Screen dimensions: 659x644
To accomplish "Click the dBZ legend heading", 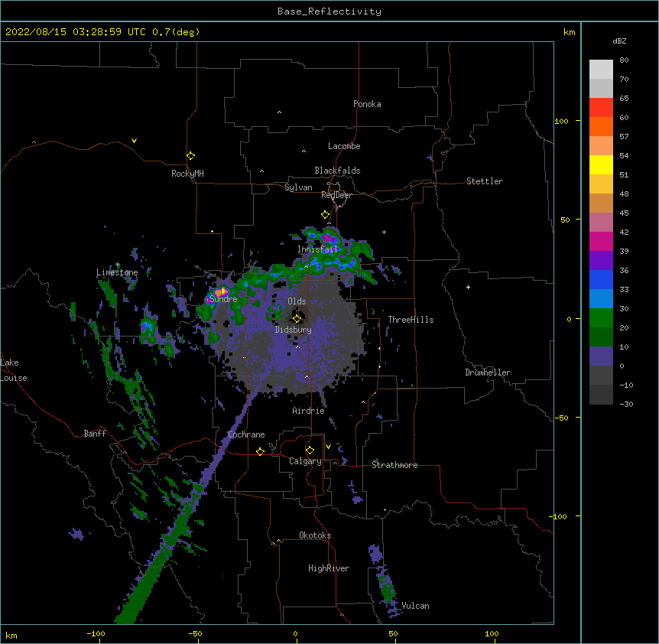I will point(619,41).
